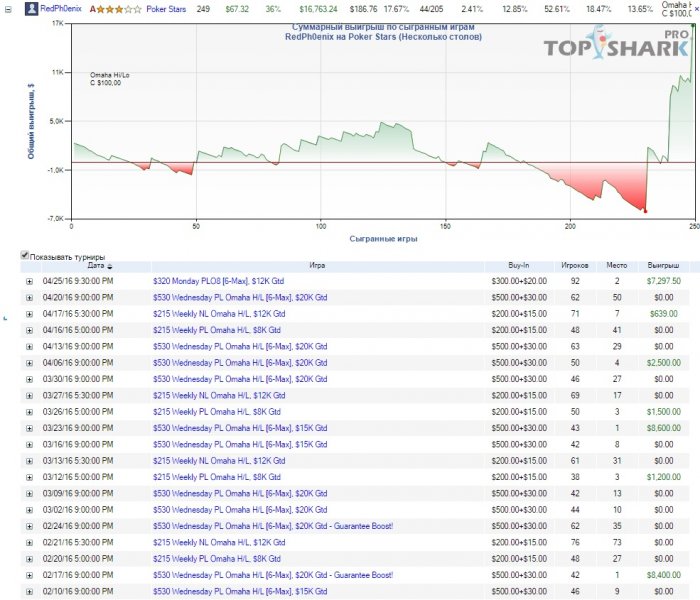Open the $320 Monday PLO8 [6-Max] tournament link
The height and width of the screenshot is (600, 700).
click(x=216, y=282)
